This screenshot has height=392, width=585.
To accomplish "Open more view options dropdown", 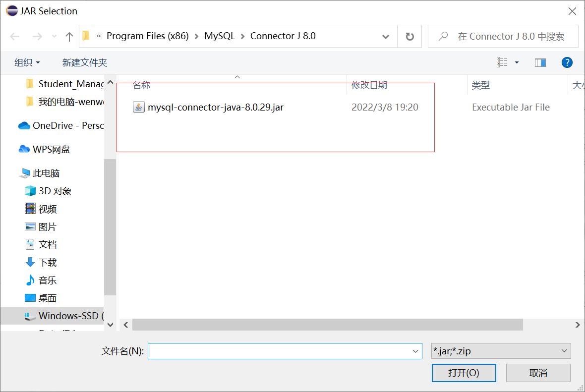I will (517, 62).
